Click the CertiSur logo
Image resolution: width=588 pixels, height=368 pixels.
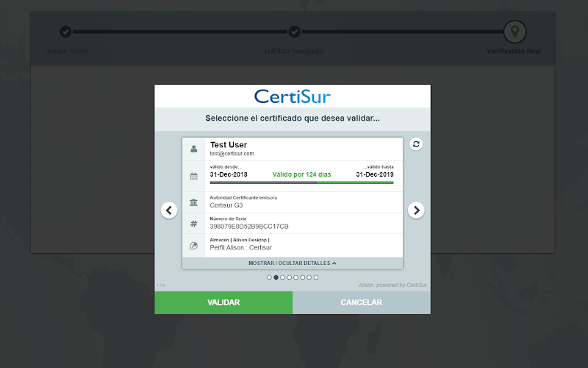point(293,96)
